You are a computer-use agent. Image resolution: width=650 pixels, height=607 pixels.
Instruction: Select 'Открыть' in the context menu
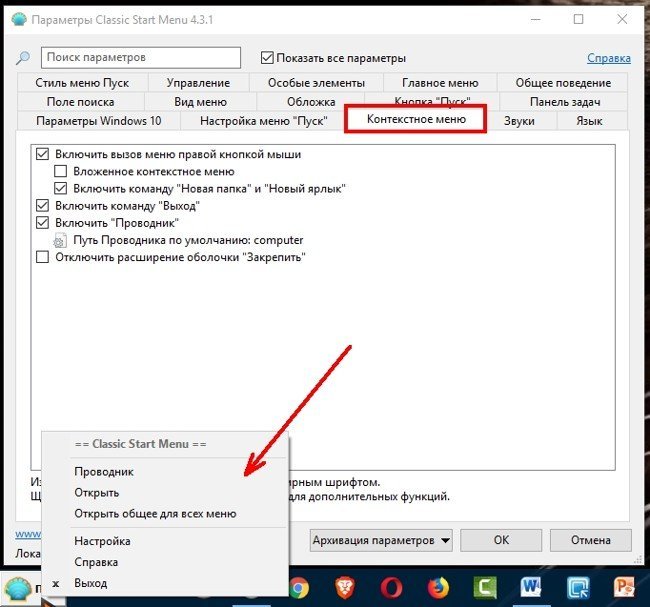165,493
